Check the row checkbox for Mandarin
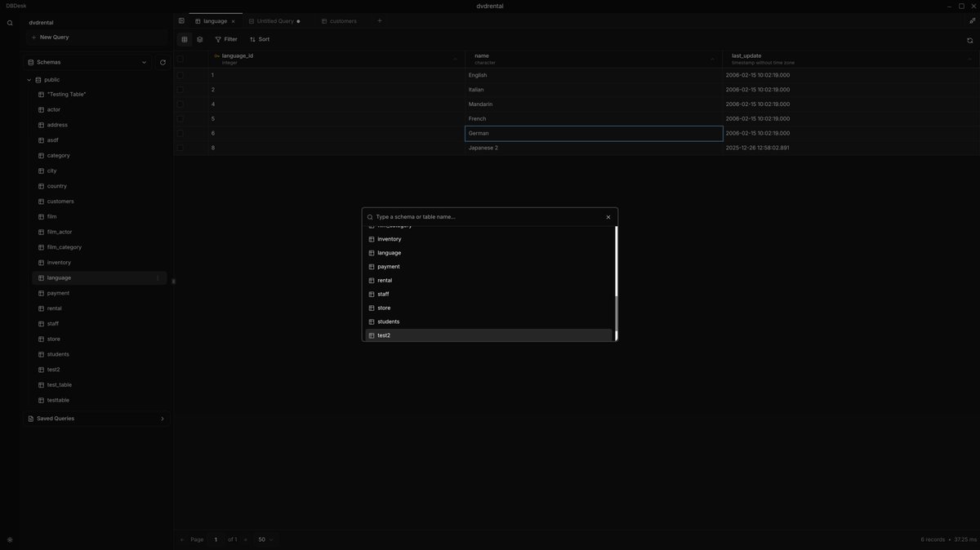 180,104
